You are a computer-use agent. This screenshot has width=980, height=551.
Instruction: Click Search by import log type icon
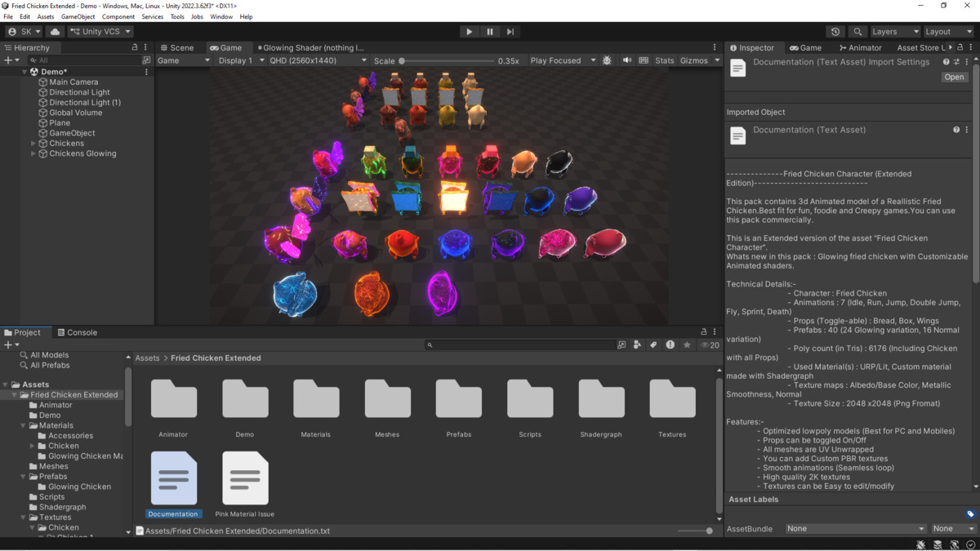tap(670, 345)
